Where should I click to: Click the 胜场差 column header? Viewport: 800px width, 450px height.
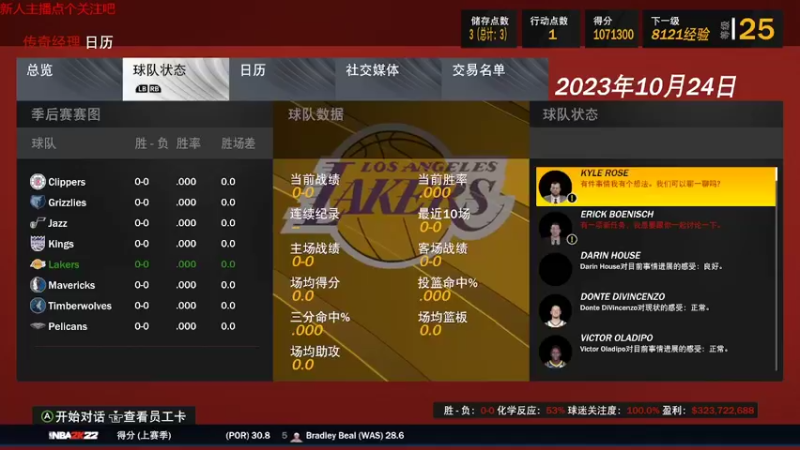pos(238,143)
